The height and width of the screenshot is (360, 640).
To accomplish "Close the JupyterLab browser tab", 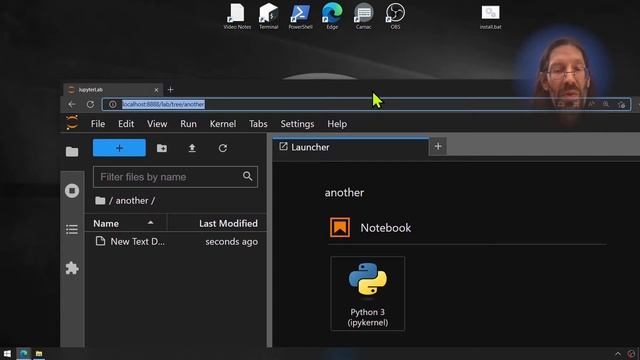I will point(156,90).
